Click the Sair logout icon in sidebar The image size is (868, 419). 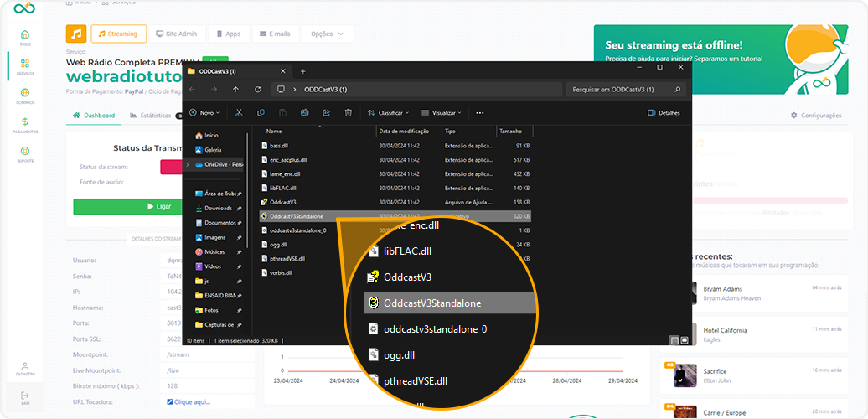[x=25, y=398]
